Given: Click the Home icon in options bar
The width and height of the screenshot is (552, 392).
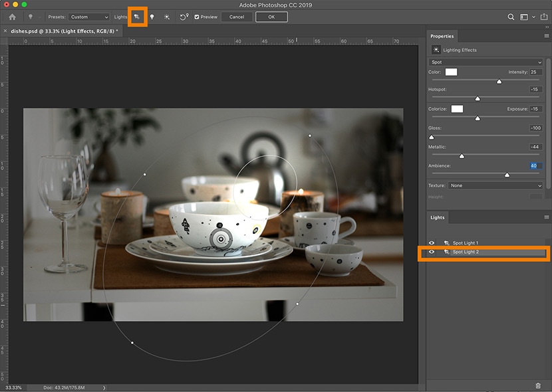Looking at the screenshot, I should point(12,17).
